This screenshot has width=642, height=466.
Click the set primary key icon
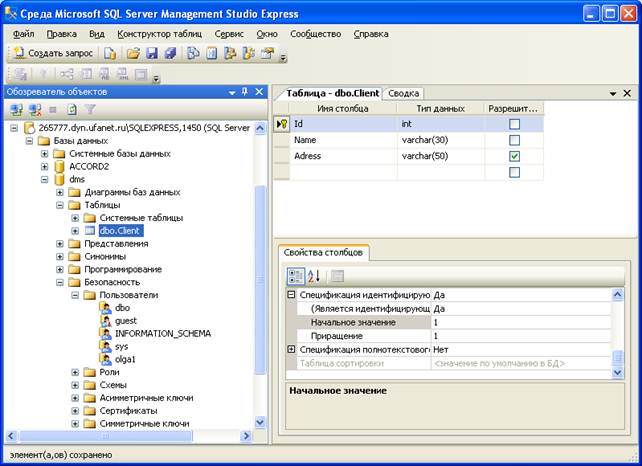(x=43, y=74)
